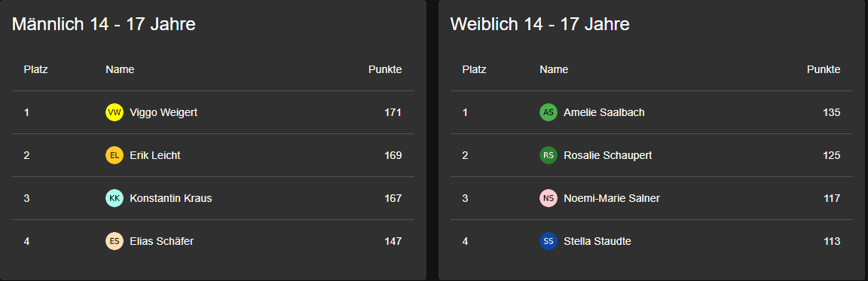Click the Name header in Weiblich table

(x=554, y=70)
